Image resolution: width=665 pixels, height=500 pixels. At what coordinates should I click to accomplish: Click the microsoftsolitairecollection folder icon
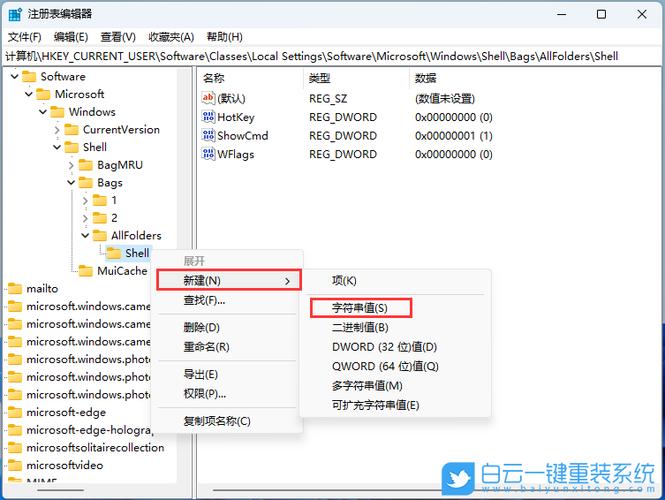pyautogui.click(x=15, y=447)
